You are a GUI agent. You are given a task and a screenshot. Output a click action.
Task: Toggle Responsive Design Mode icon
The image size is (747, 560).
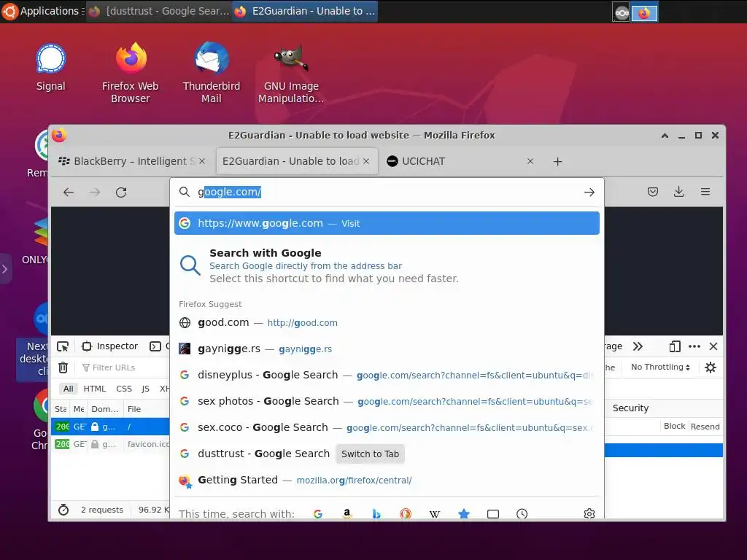675,346
